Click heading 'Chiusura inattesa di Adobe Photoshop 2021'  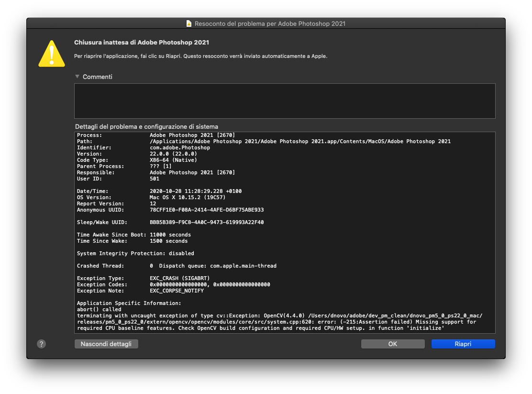[142, 43]
